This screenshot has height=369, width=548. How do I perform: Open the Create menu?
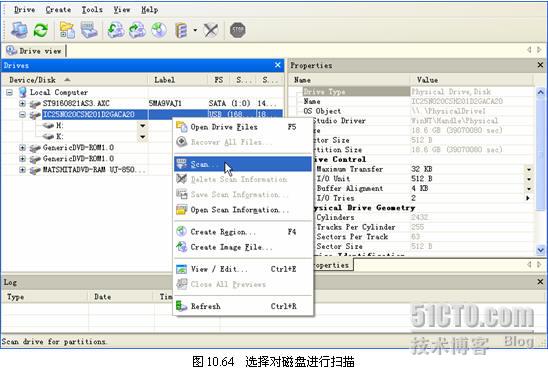click(58, 10)
